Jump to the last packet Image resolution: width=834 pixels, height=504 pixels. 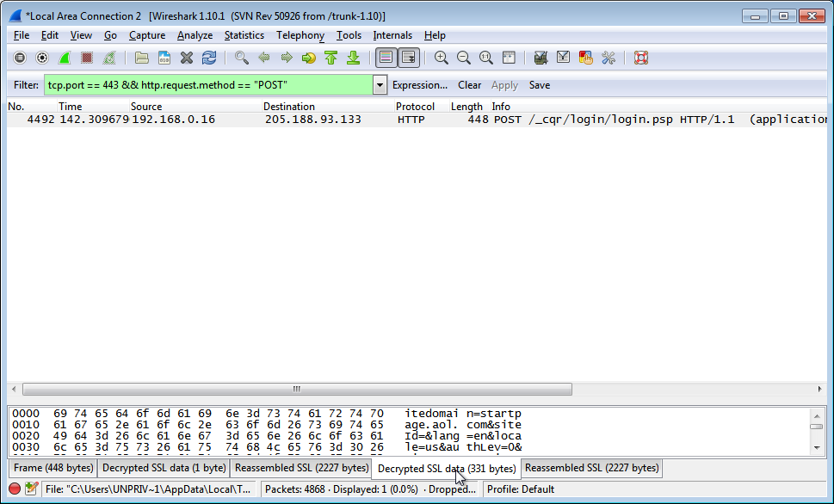[x=353, y=58]
